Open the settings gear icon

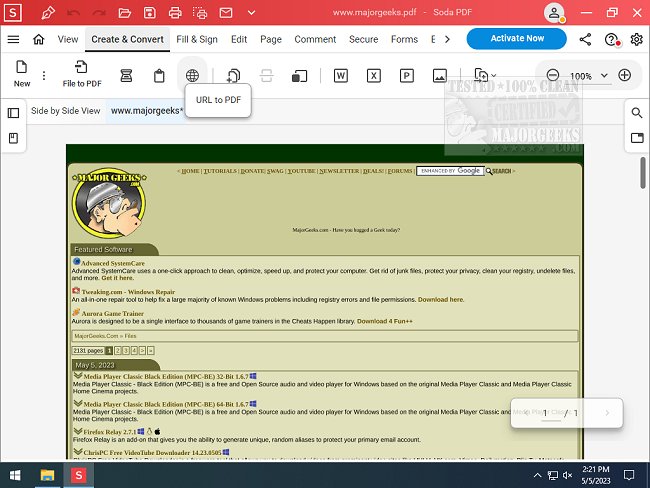[x=636, y=39]
